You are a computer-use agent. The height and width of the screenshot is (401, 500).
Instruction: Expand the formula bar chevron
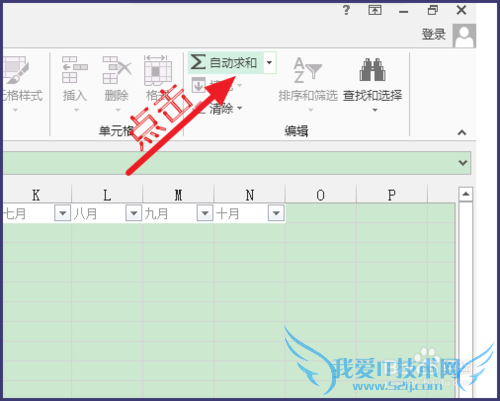coord(463,163)
